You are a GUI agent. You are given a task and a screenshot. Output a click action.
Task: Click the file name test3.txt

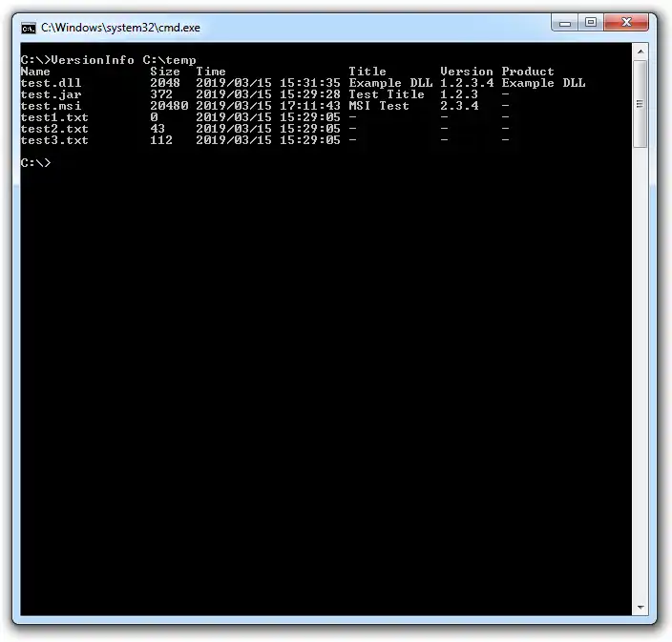point(54,140)
